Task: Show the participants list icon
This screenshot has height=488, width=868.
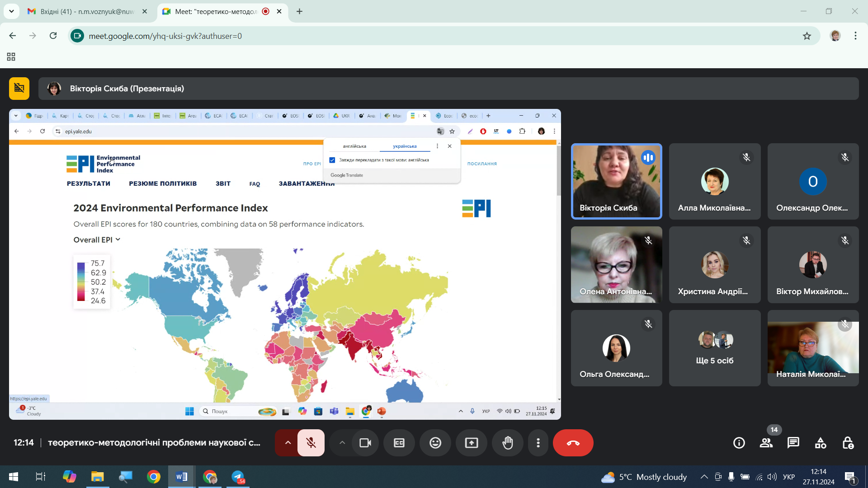Action: [766, 443]
